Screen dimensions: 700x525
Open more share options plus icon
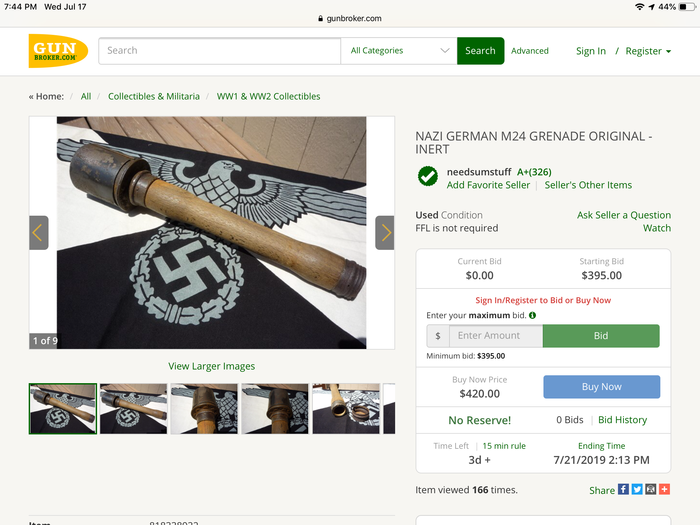click(664, 490)
